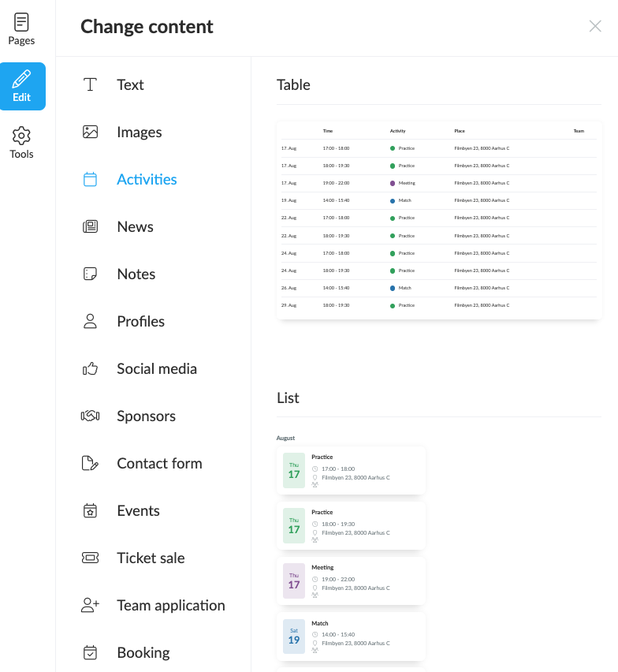Choose Images content type
The width and height of the screenshot is (618, 672).
tap(140, 132)
